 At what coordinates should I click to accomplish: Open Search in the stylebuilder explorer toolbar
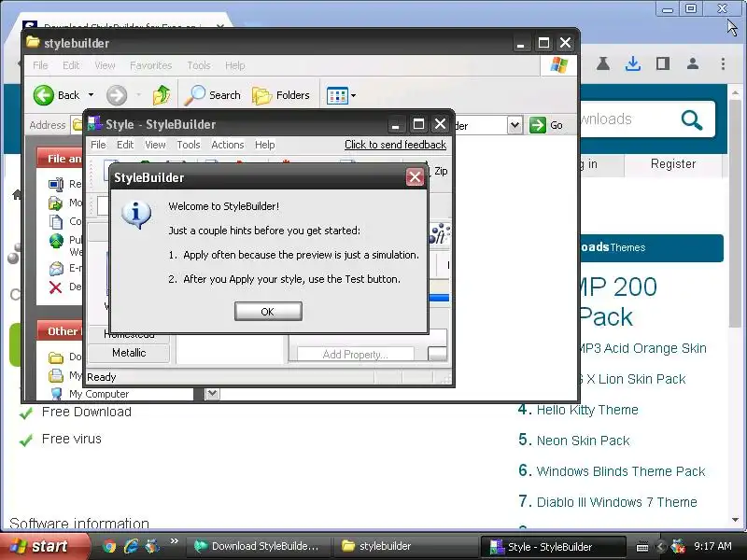(213, 95)
